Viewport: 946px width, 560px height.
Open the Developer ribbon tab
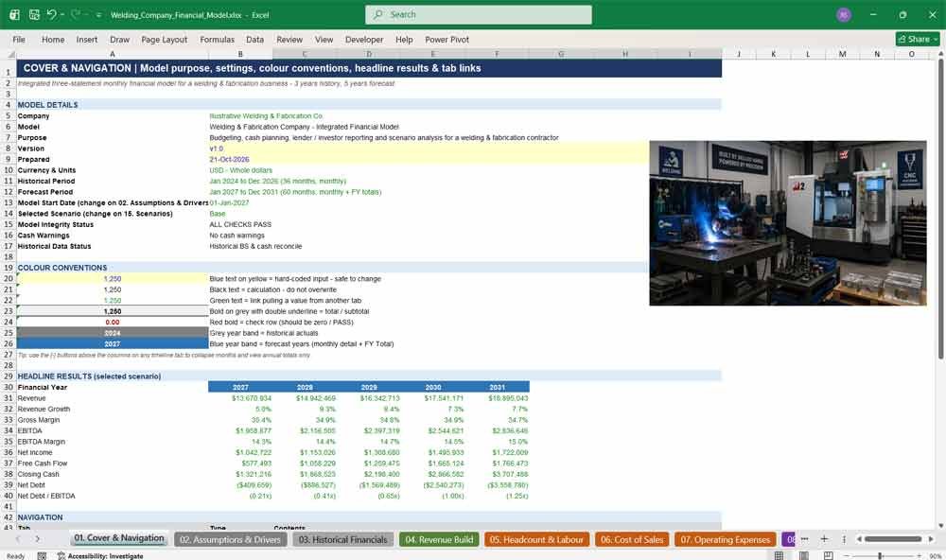pyautogui.click(x=364, y=39)
